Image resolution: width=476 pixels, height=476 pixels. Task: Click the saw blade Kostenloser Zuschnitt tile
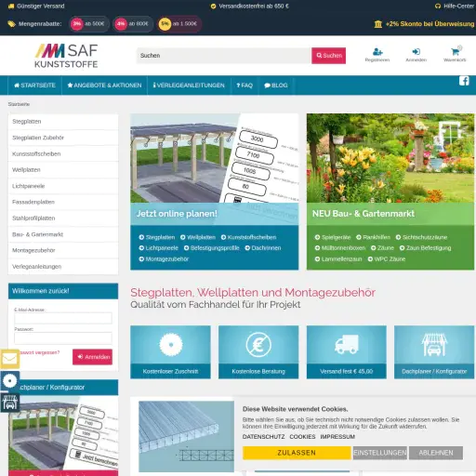coord(170,352)
